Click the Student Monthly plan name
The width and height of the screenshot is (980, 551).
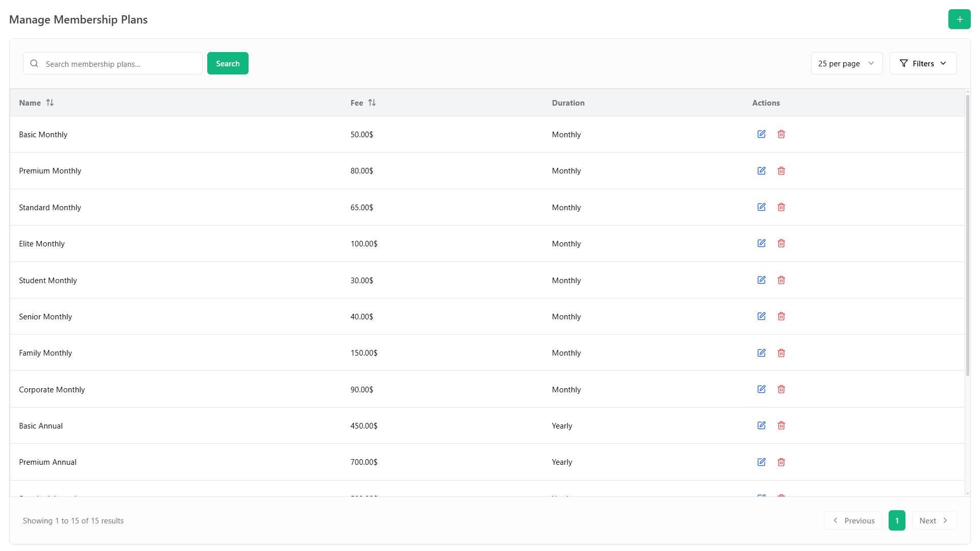click(x=48, y=281)
